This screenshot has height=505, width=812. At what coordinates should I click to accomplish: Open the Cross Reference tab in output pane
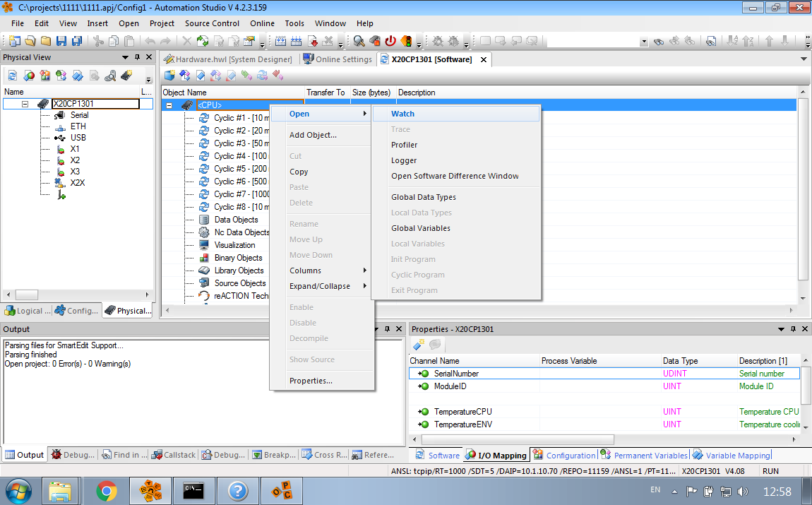pos(325,455)
